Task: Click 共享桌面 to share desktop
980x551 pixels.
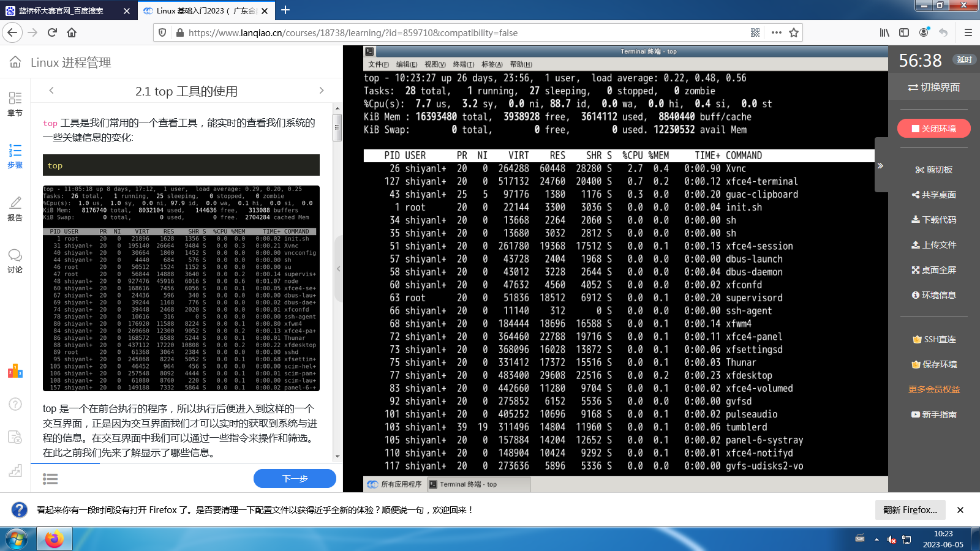Action: click(x=933, y=195)
